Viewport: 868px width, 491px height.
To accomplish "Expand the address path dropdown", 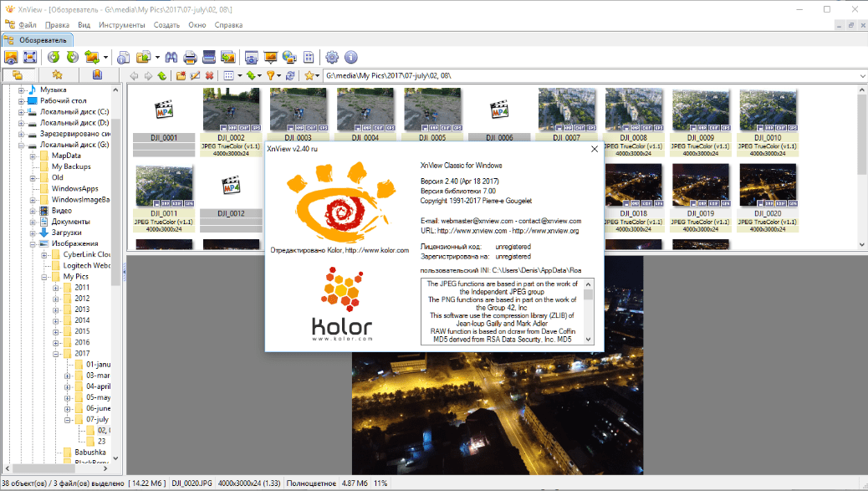I will [x=861, y=76].
